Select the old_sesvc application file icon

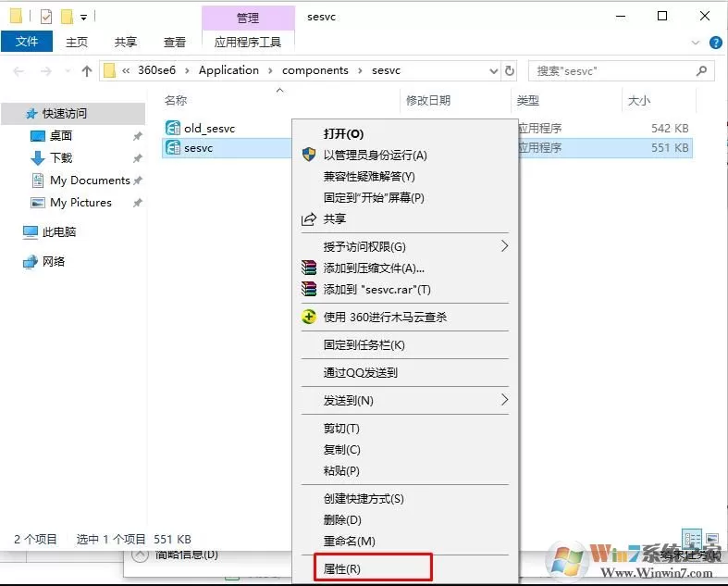(x=173, y=128)
